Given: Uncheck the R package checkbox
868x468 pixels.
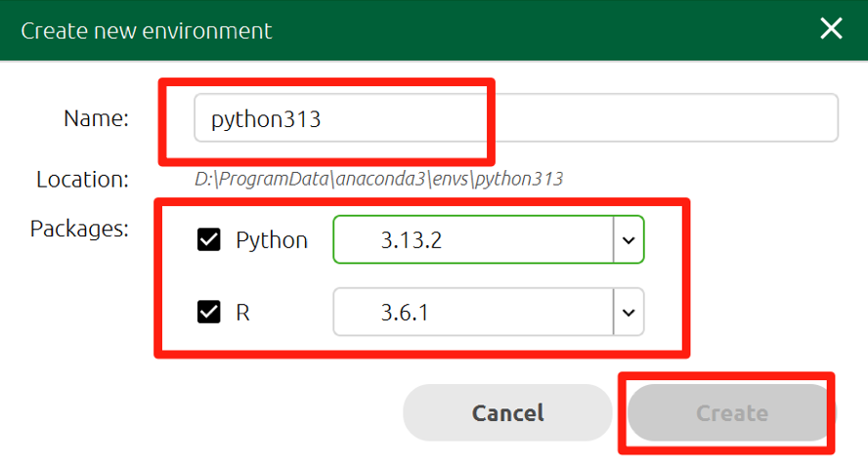Looking at the screenshot, I should pyautogui.click(x=209, y=312).
